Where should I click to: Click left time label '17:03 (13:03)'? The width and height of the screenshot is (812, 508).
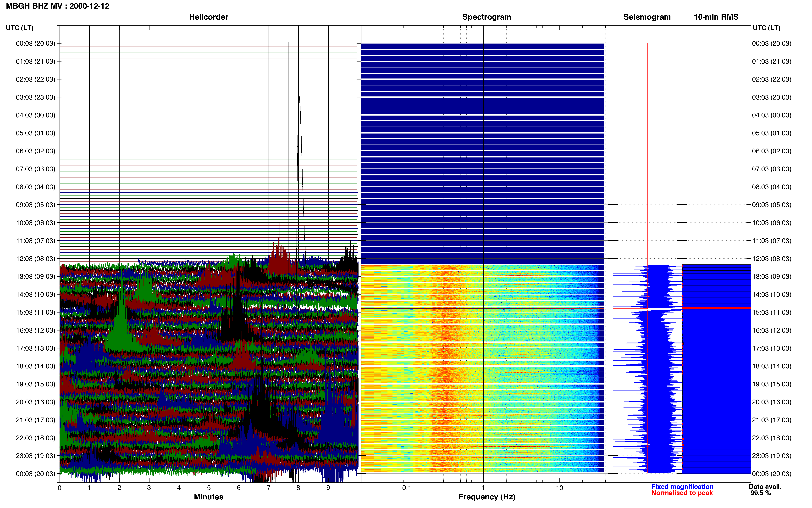tap(36, 348)
